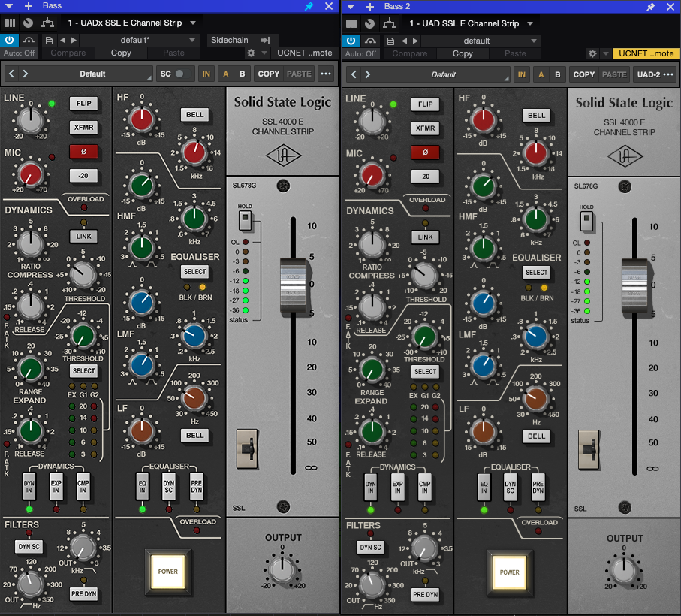Toggle the HOLD switch on Bass meter
Viewport: 681px width, 616px height.
[245, 220]
